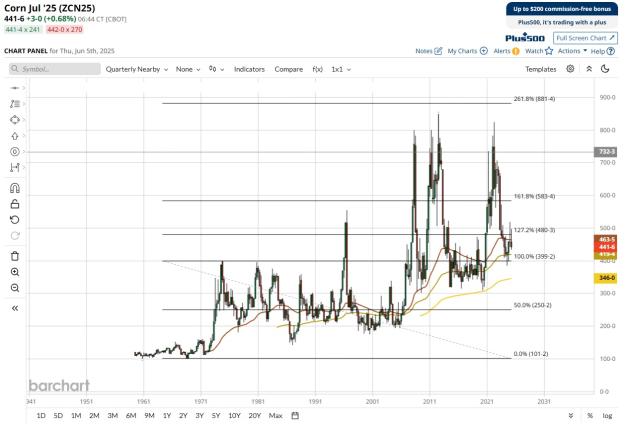Screen dimensions: 625x430
Task: Open Notes for this chart
Action: coord(429,51)
